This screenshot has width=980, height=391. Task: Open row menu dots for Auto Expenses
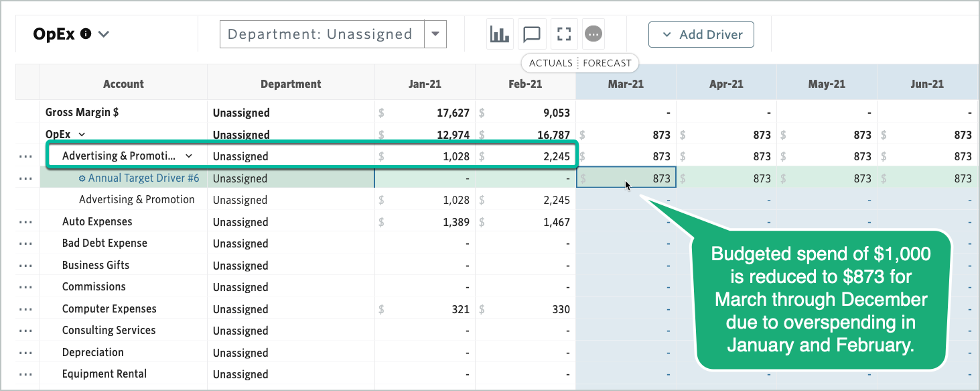[x=26, y=222]
